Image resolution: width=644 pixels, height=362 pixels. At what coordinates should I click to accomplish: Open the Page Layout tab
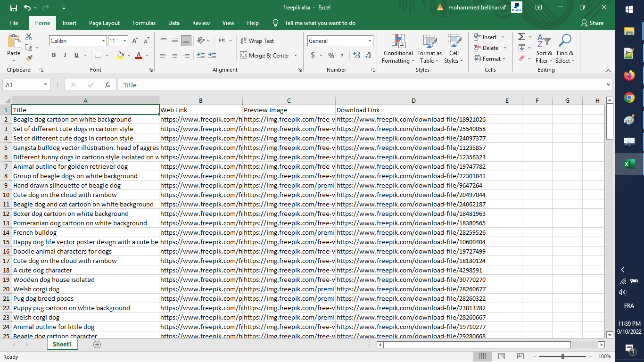point(104,23)
